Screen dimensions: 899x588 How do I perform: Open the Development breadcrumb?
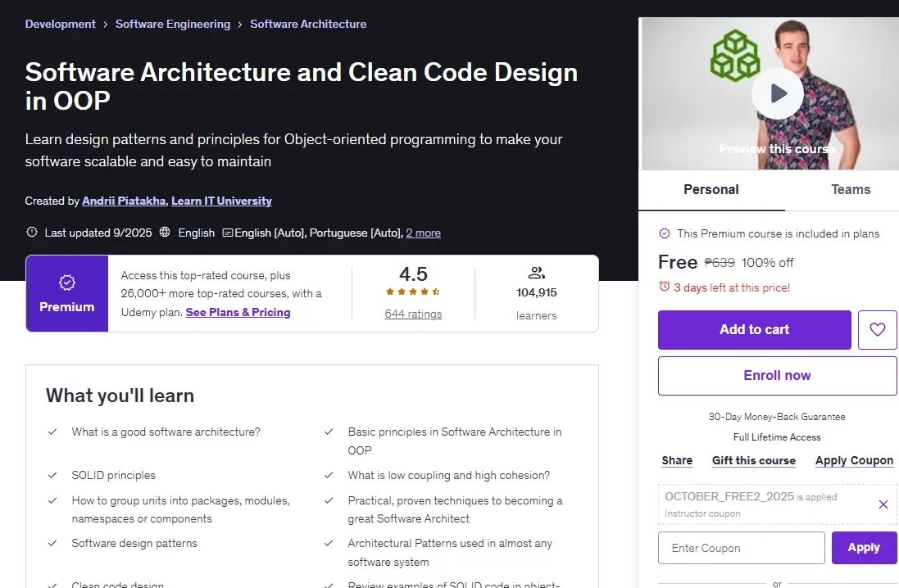pos(60,24)
